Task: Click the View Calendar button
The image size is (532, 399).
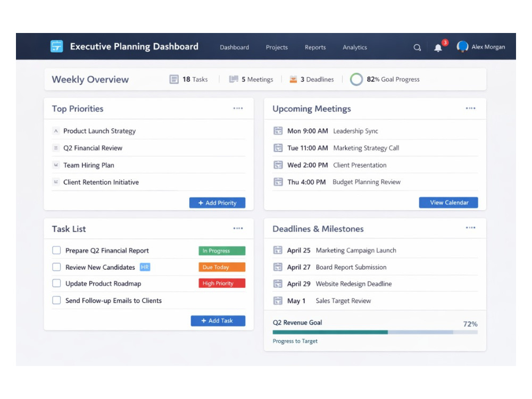Action: pos(448,203)
